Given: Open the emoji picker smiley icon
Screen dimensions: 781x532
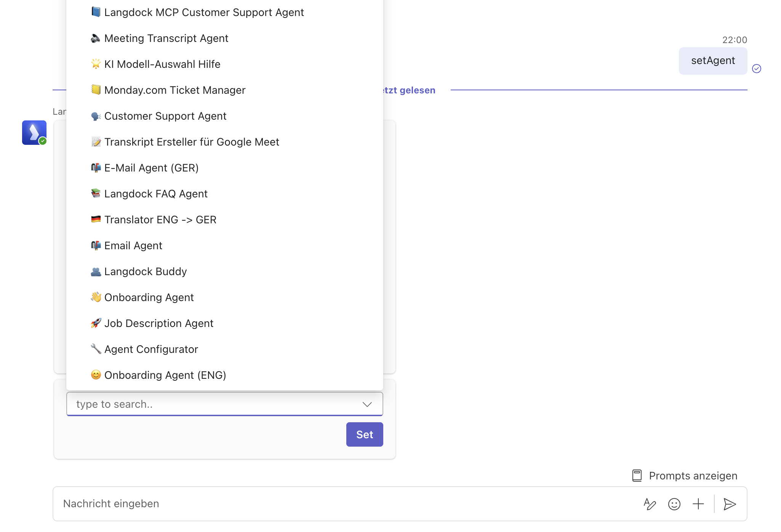Looking at the screenshot, I should coord(674,504).
